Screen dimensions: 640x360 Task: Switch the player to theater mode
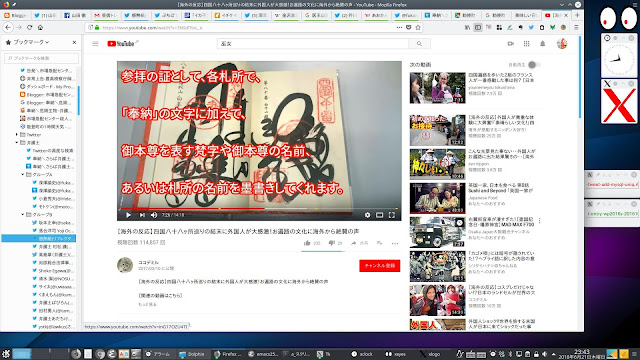[380, 215]
